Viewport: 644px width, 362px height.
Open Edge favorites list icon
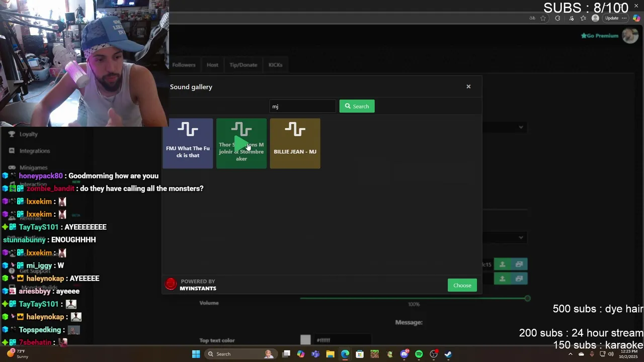(x=583, y=18)
